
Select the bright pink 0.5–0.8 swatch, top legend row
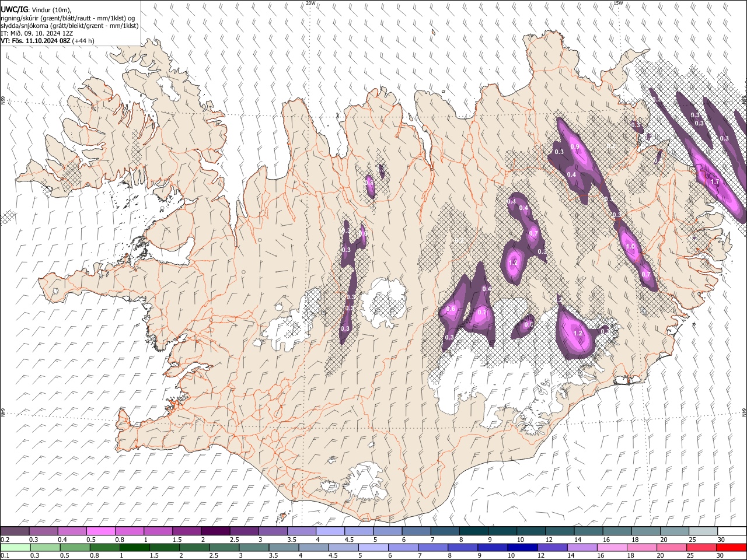click(x=100, y=531)
